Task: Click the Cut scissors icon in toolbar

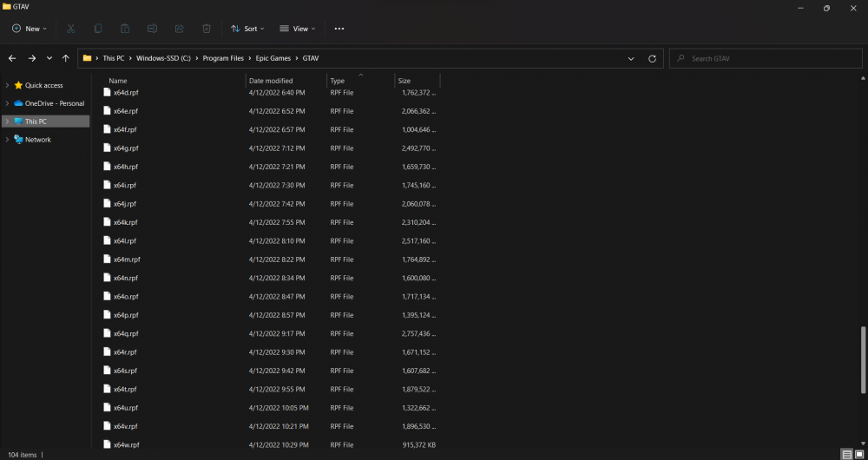Action: pyautogui.click(x=70, y=29)
